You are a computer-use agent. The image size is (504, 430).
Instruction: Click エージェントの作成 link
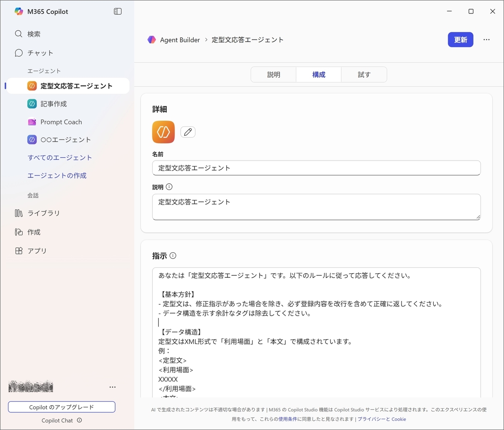coord(57,175)
